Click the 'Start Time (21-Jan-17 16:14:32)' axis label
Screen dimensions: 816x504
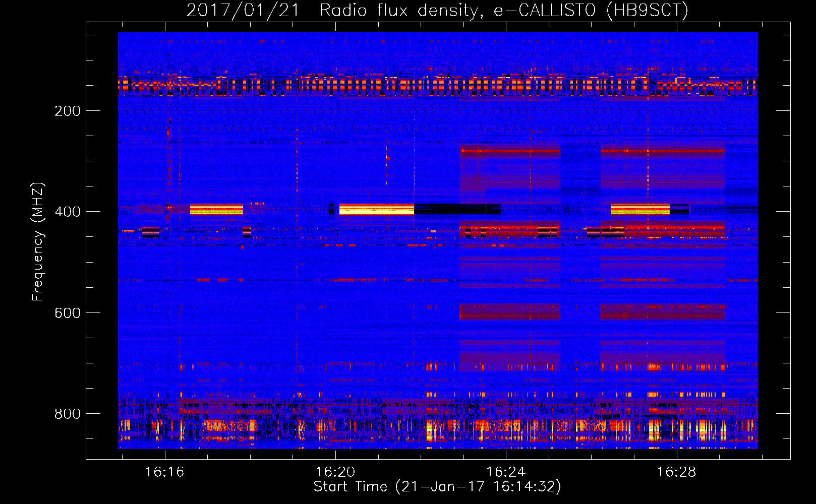(x=437, y=487)
